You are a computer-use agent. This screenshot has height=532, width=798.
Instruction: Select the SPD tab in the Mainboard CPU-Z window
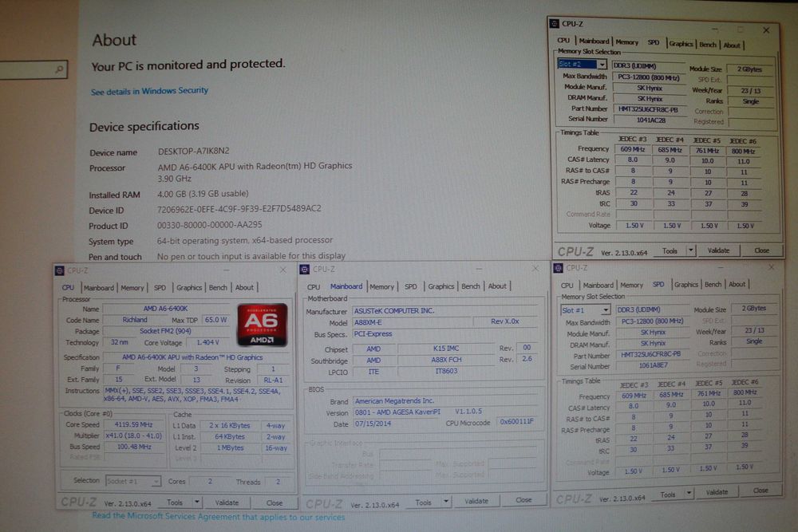coord(411,287)
